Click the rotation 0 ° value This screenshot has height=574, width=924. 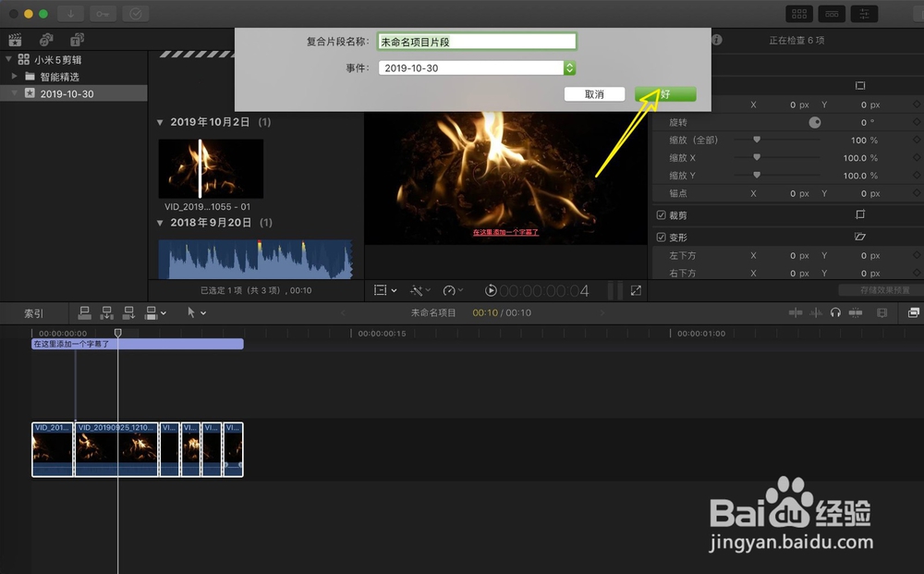click(868, 123)
